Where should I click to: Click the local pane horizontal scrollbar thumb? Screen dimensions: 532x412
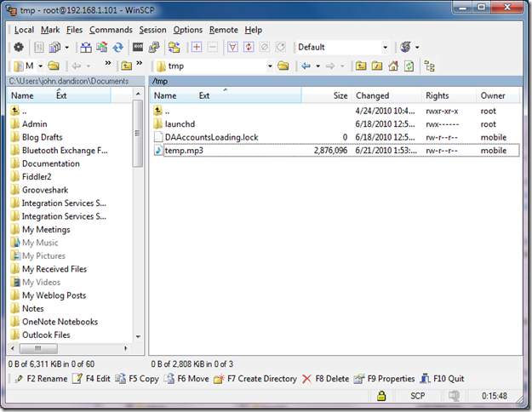point(38,348)
